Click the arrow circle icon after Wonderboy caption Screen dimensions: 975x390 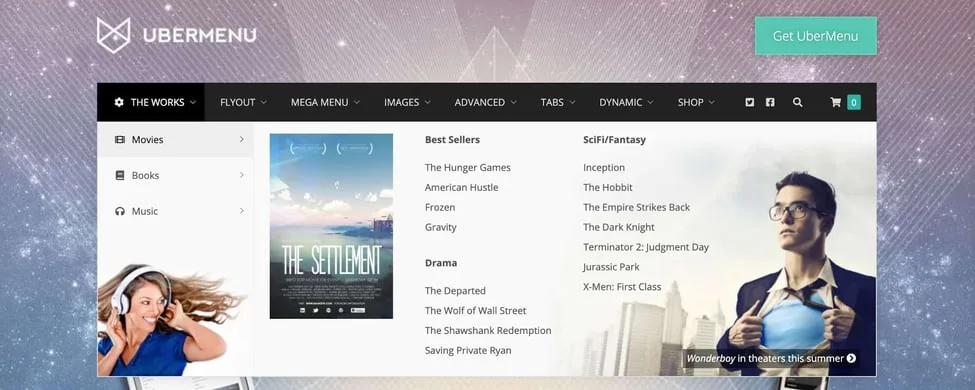tap(851, 358)
